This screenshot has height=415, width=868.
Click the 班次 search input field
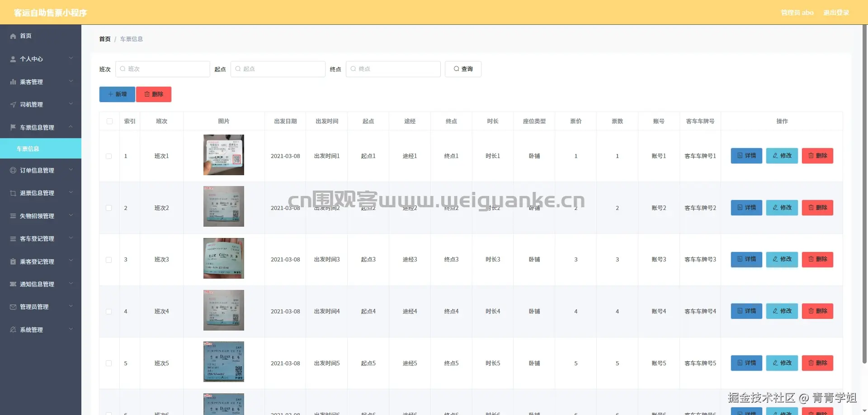[163, 69]
